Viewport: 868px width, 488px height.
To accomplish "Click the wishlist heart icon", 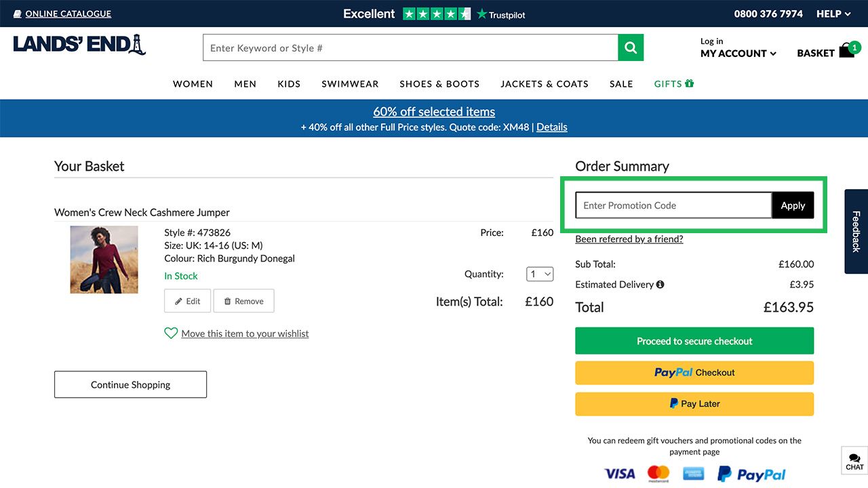I will pos(171,333).
